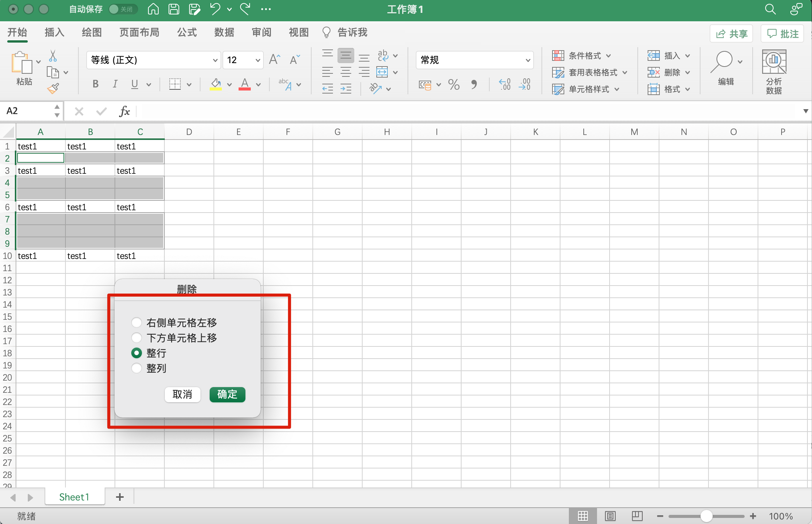
Task: Open the fill color dropdown arrow
Action: coord(229,84)
